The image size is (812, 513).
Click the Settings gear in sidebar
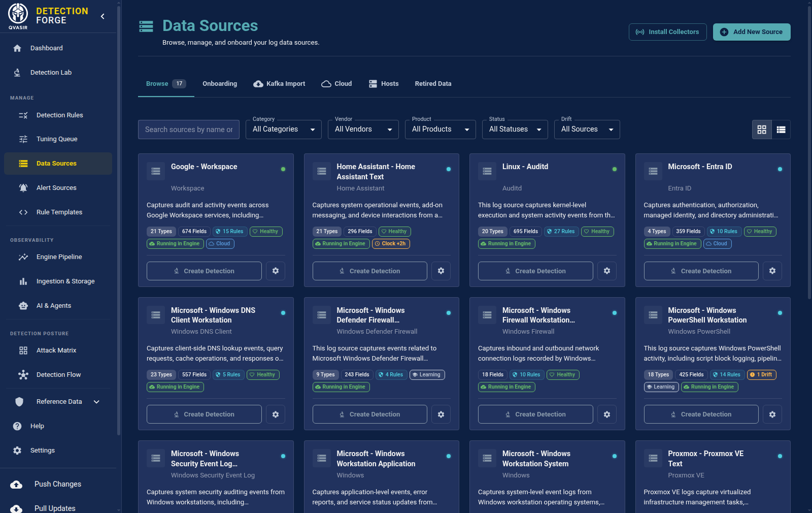[x=17, y=451]
